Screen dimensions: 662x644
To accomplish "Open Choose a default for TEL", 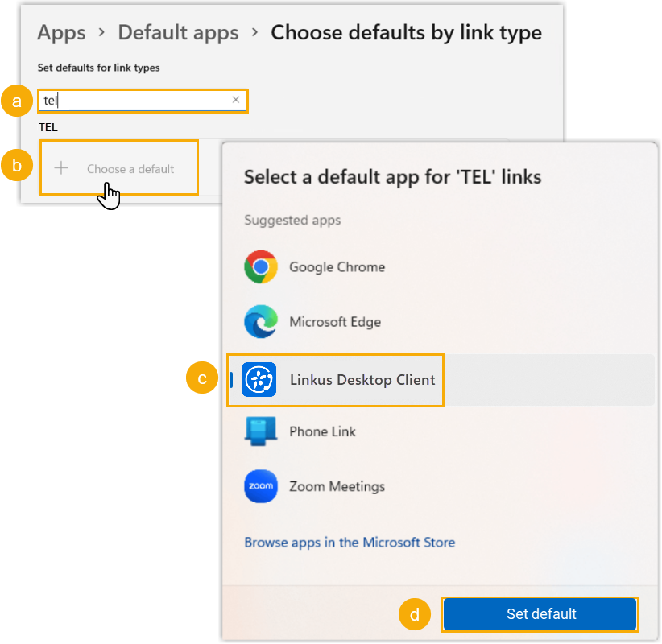I will tap(119, 167).
